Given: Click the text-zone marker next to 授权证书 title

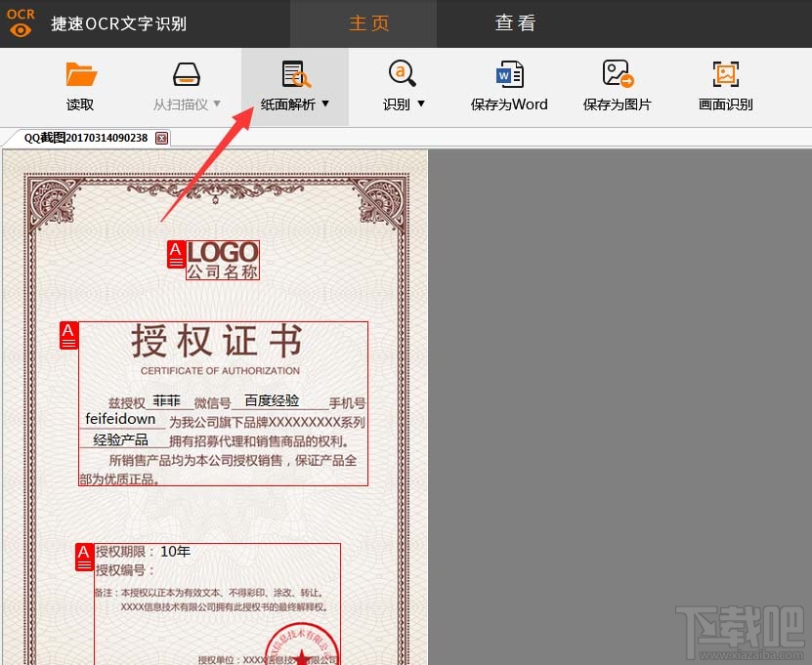Looking at the screenshot, I should pos(67,335).
